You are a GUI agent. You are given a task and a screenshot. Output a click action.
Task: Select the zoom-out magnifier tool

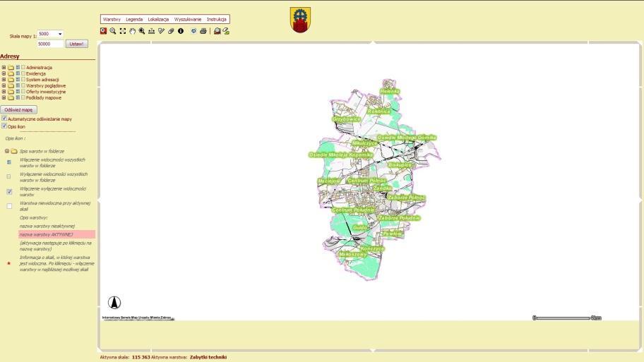(x=113, y=31)
